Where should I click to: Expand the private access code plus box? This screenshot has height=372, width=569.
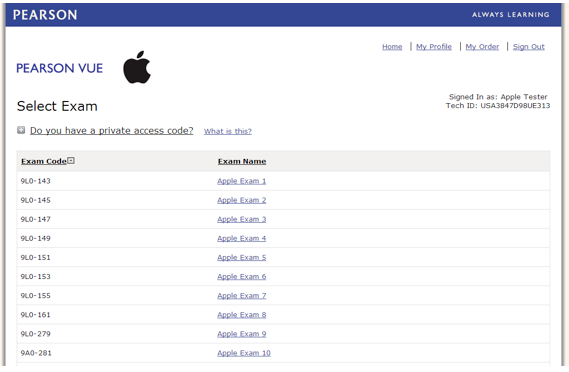21,130
